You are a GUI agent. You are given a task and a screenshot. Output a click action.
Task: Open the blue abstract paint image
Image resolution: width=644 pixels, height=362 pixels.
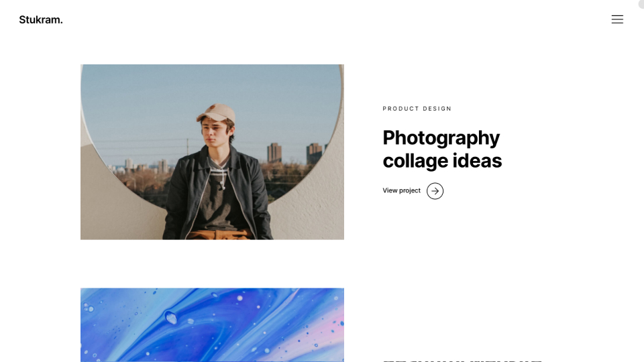tap(212, 324)
